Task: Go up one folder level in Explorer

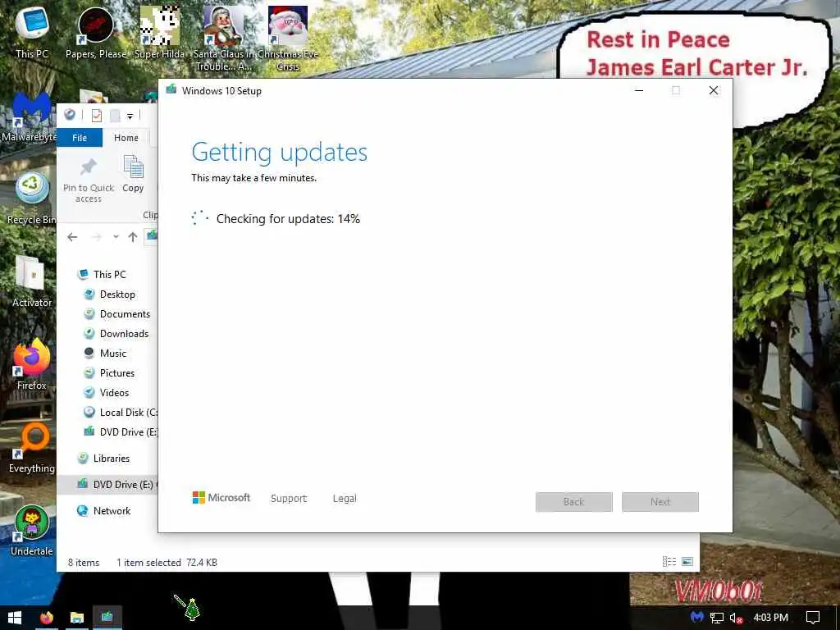Action: [133, 237]
